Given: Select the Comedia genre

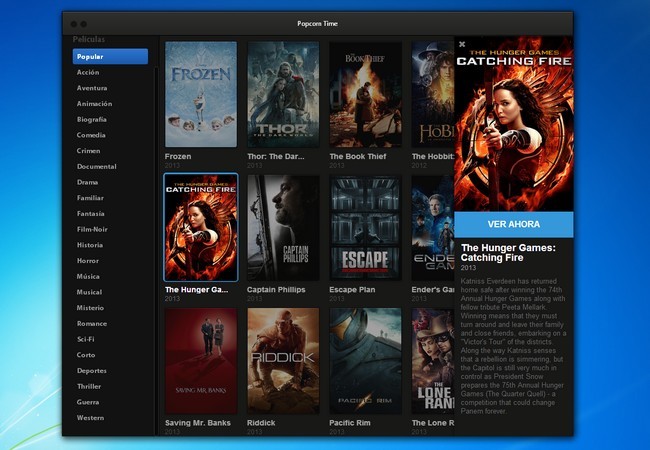Looking at the screenshot, I should tap(91, 135).
